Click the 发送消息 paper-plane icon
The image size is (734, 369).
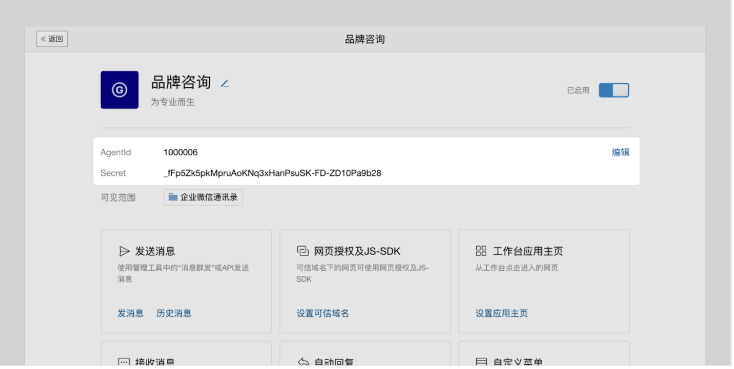pyautogui.click(x=124, y=251)
